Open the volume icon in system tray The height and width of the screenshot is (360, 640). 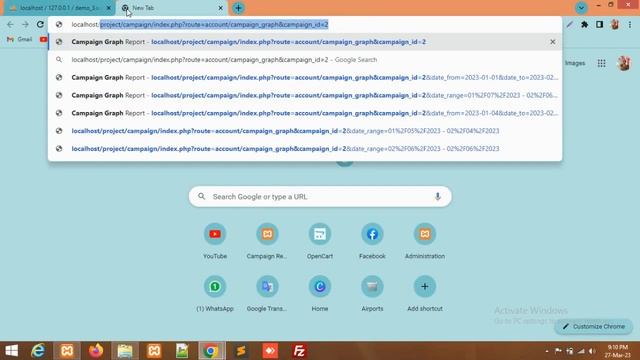pyautogui.click(x=592, y=351)
